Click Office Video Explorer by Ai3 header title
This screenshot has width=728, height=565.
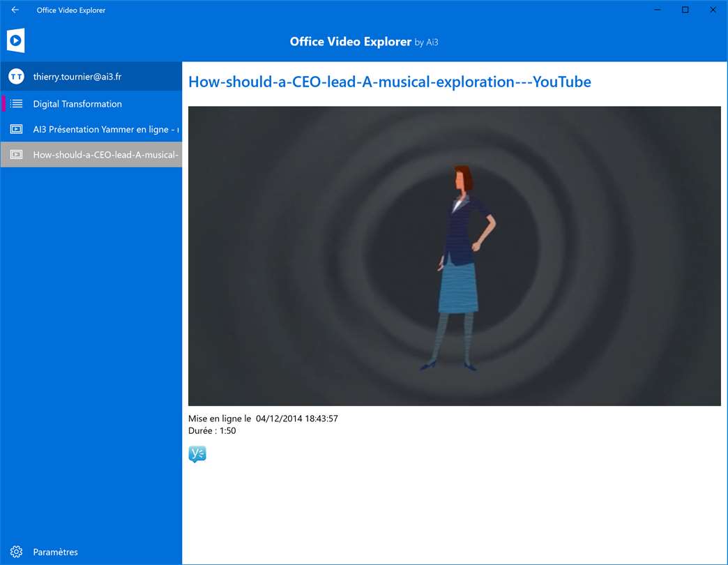[x=364, y=42]
